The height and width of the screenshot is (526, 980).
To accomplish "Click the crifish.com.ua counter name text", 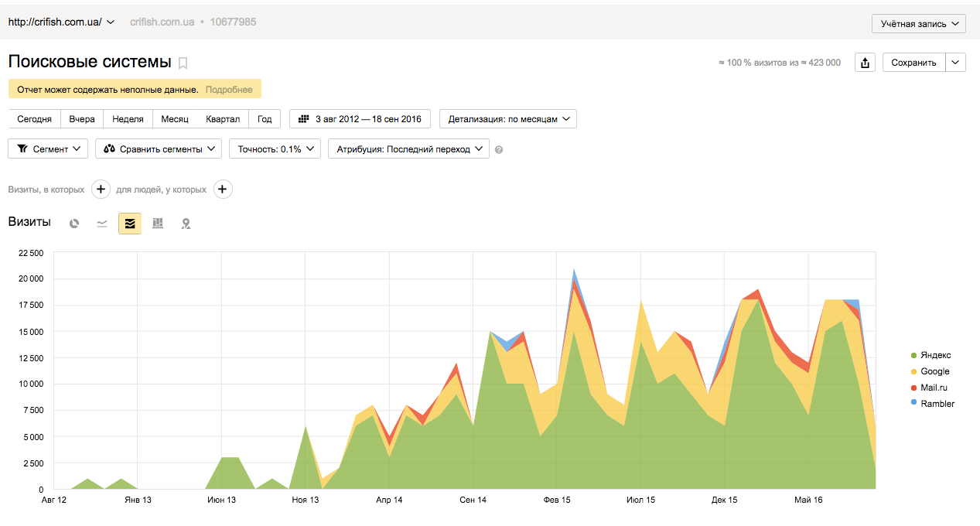I will (x=162, y=22).
